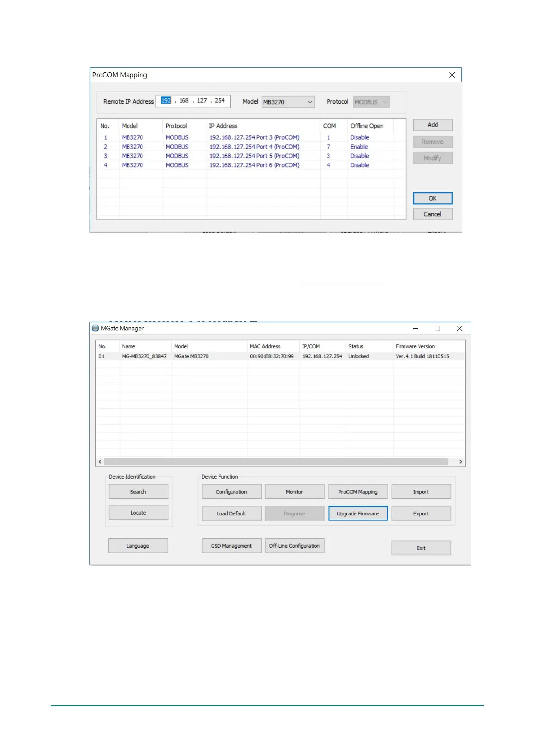
Task: Open device Configuration
Action: pyautogui.click(x=231, y=492)
